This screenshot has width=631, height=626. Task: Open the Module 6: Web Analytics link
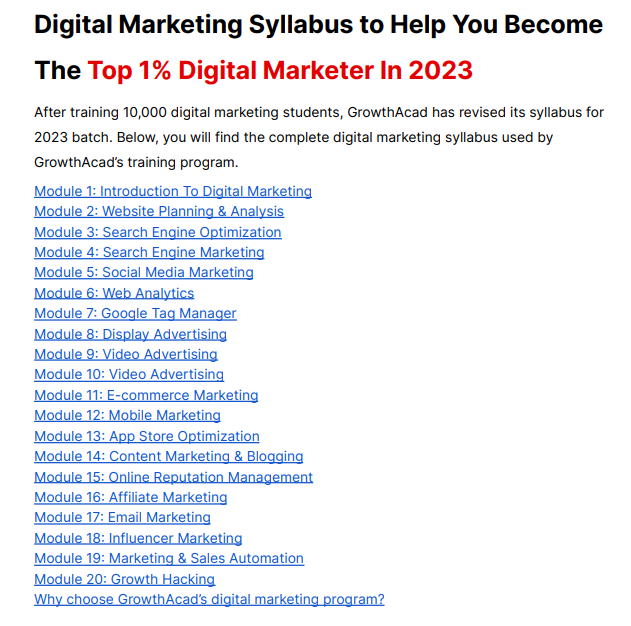click(114, 293)
